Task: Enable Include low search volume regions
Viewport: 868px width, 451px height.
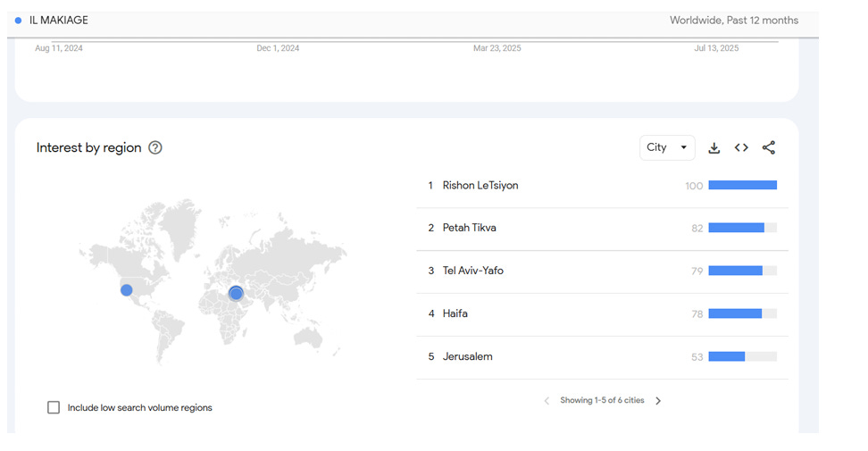Action: pos(54,408)
